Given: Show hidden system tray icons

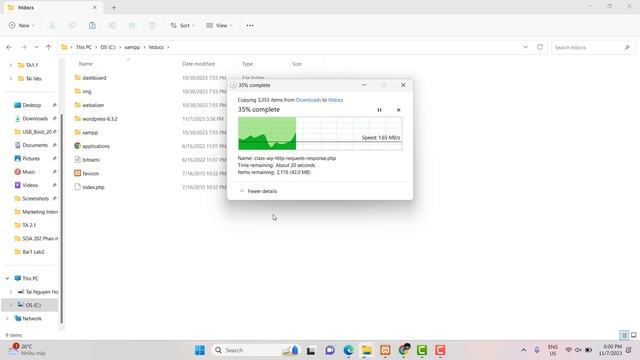Looking at the screenshot, I should click(523, 350).
